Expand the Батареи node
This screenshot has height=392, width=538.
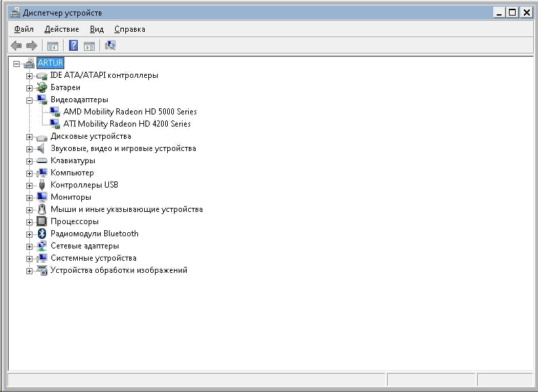(30, 88)
